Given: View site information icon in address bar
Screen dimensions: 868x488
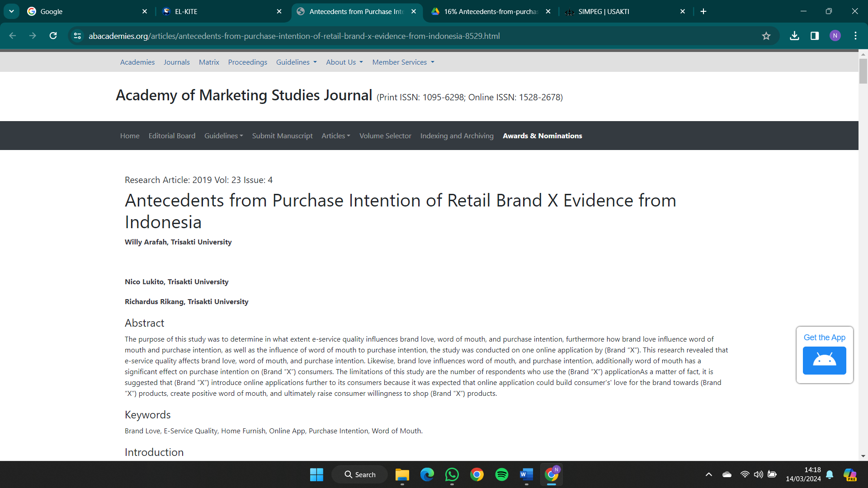Looking at the screenshot, I should pyautogui.click(x=77, y=36).
